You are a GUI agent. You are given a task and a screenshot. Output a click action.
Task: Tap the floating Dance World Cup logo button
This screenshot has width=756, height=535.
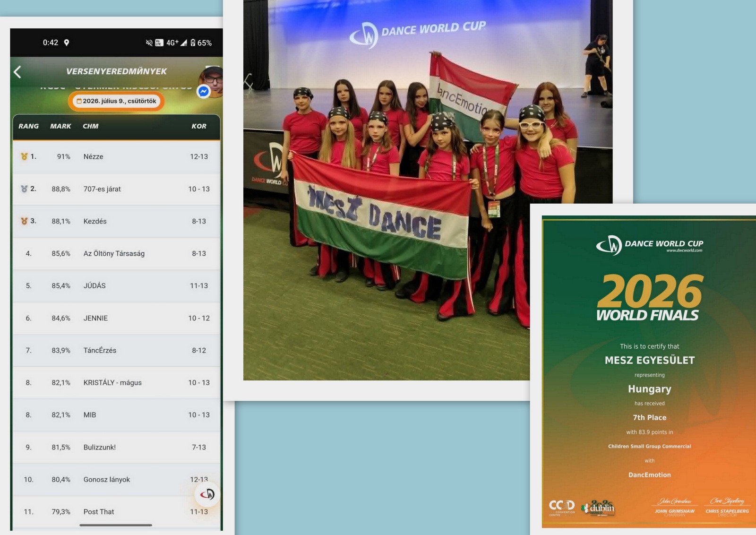(207, 494)
